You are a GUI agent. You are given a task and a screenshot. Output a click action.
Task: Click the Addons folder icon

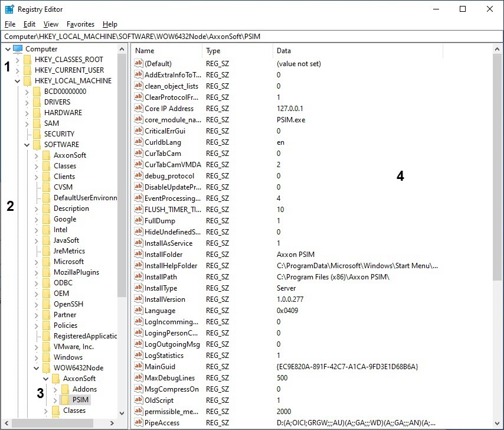[66, 389]
